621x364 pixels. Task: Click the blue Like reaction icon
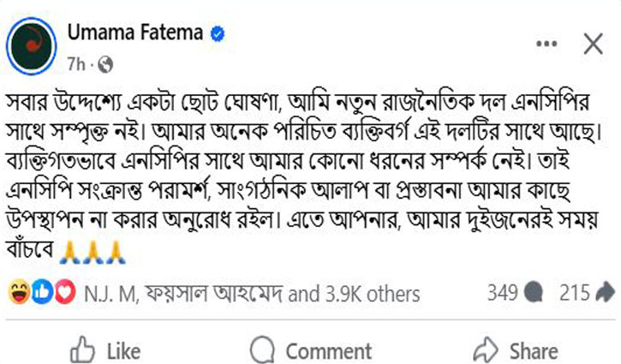pos(42,292)
